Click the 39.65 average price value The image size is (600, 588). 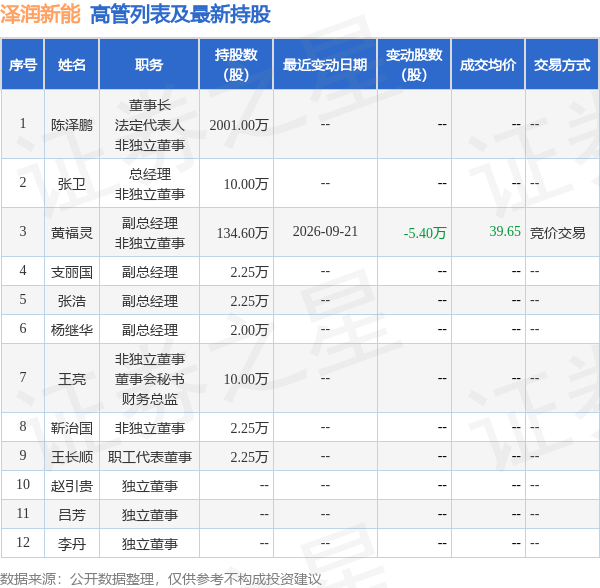tap(505, 231)
